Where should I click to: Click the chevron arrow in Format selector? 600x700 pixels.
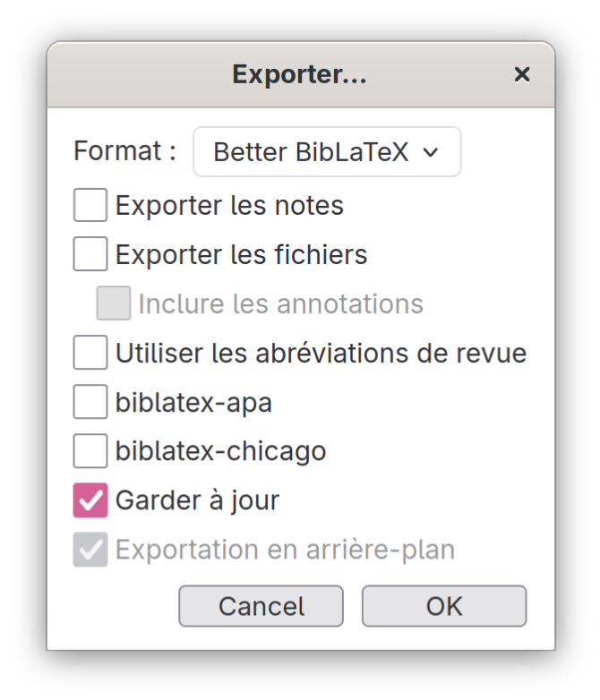[430, 153]
